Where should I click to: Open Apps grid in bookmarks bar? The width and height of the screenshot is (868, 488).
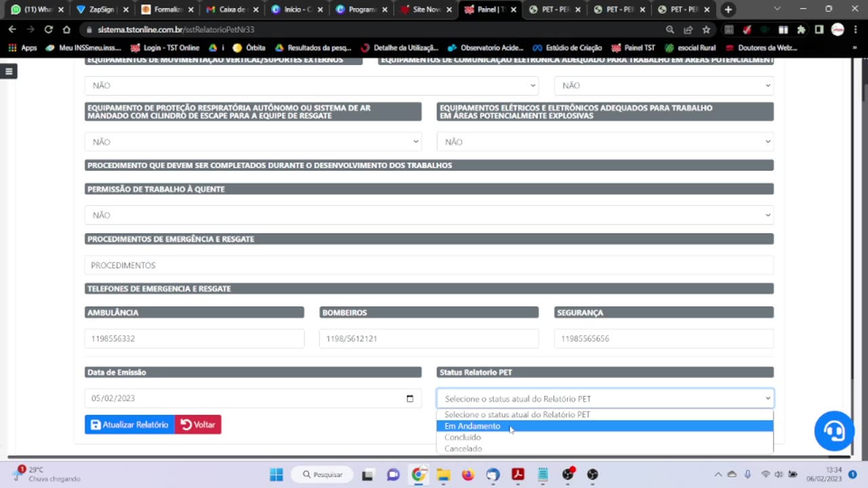tap(22, 48)
